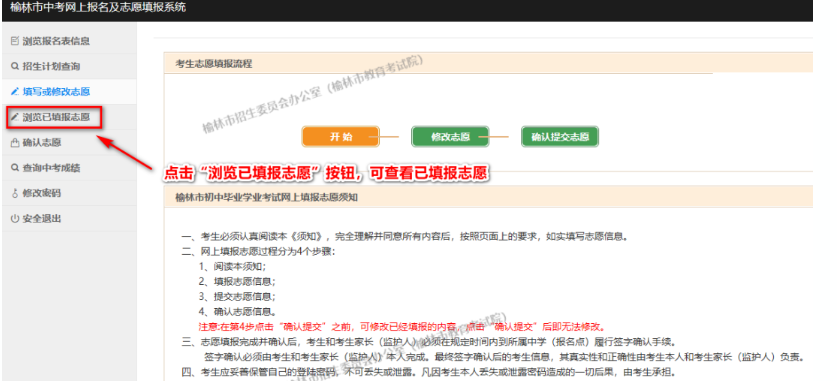
Task: Click the green 确认提交志愿 button
Action: click(560, 137)
